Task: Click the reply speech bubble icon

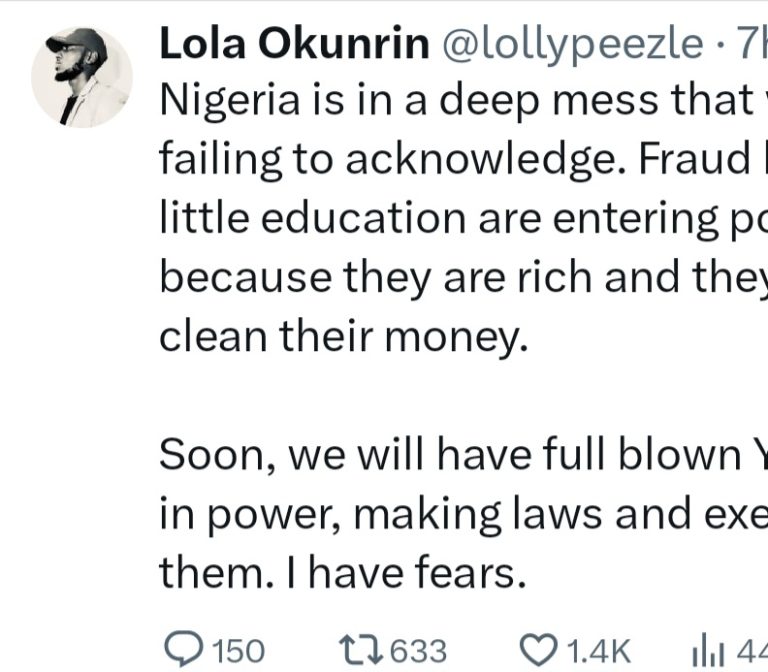Action: 181,650
